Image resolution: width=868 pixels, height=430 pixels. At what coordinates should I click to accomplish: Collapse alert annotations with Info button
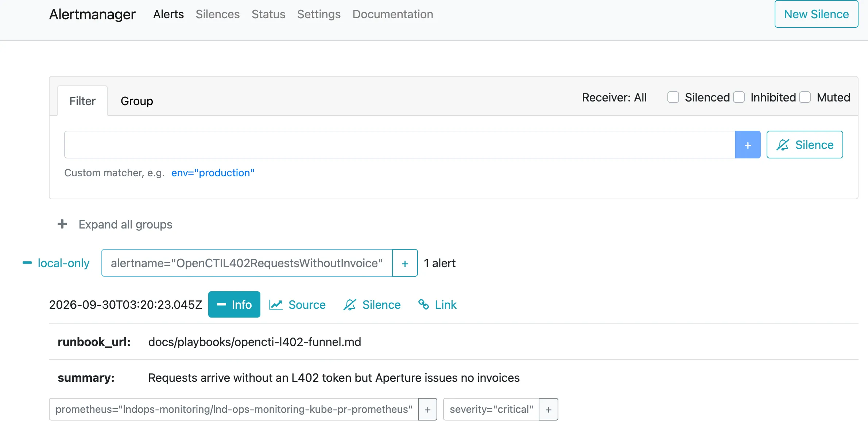[x=234, y=304]
